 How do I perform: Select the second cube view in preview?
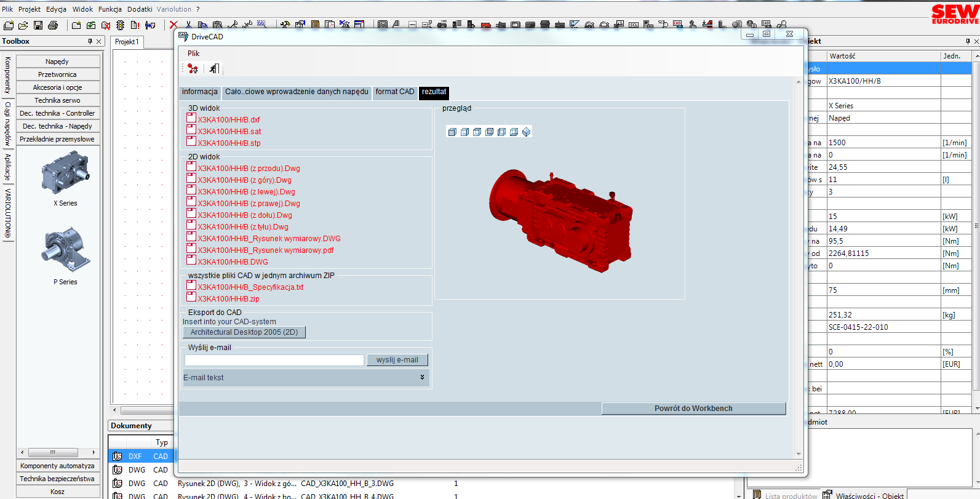464,132
